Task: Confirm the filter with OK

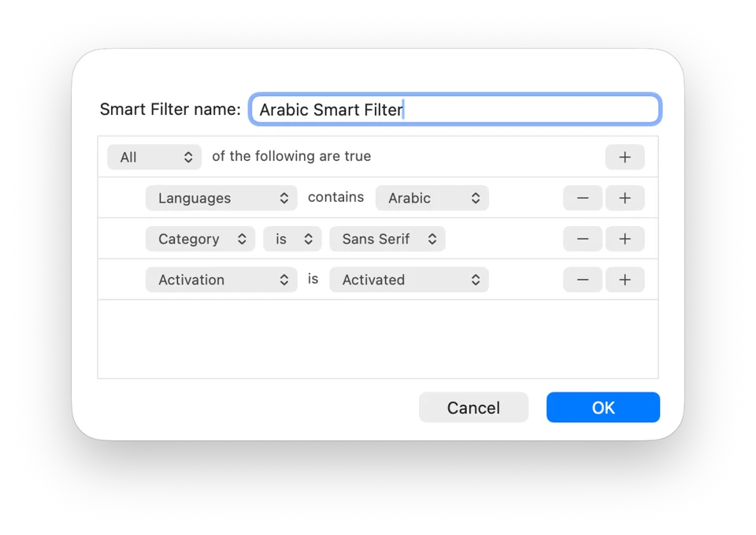Action: (603, 407)
